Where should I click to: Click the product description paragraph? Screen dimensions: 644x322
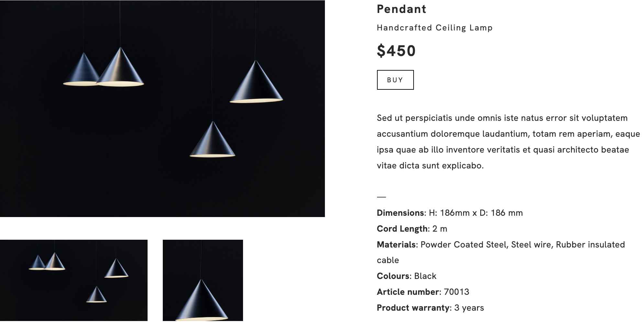pyautogui.click(x=508, y=142)
